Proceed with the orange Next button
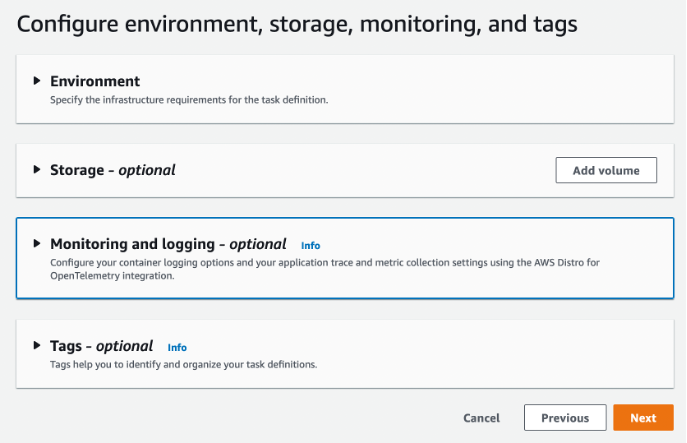This screenshot has height=443, width=687. tap(643, 418)
